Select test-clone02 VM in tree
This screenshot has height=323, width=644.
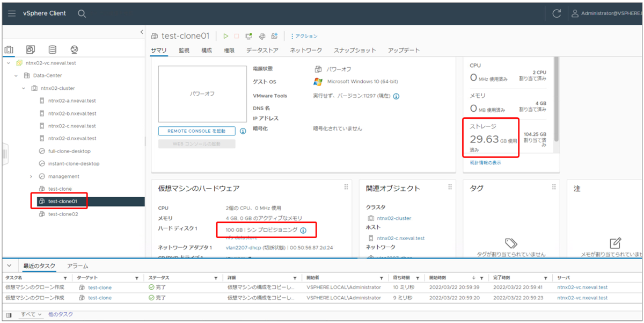(63, 214)
